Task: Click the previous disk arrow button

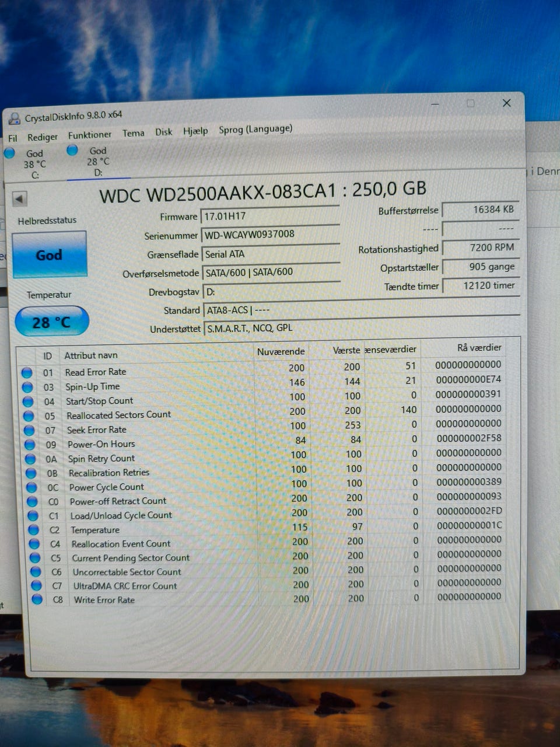Action: [x=19, y=199]
